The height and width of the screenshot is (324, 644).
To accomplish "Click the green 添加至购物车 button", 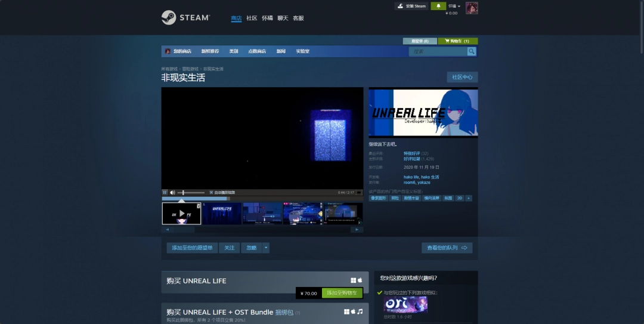I will (342, 293).
